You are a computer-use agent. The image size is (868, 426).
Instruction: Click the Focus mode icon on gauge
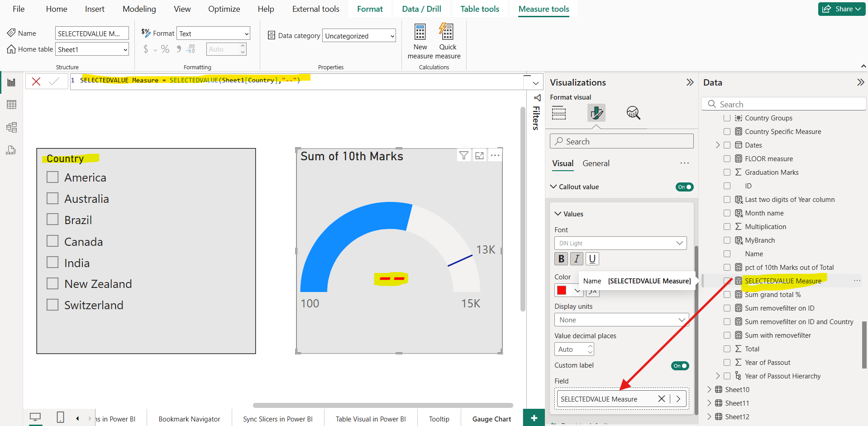tap(479, 156)
